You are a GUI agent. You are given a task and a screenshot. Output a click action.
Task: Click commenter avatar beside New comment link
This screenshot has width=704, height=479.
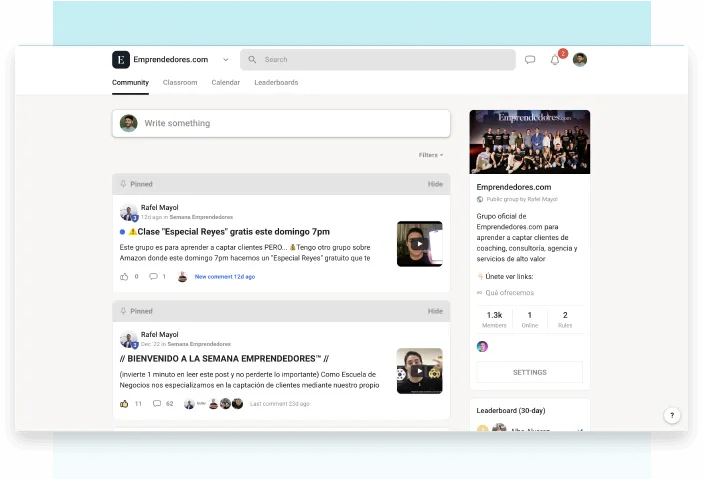pyautogui.click(x=182, y=277)
